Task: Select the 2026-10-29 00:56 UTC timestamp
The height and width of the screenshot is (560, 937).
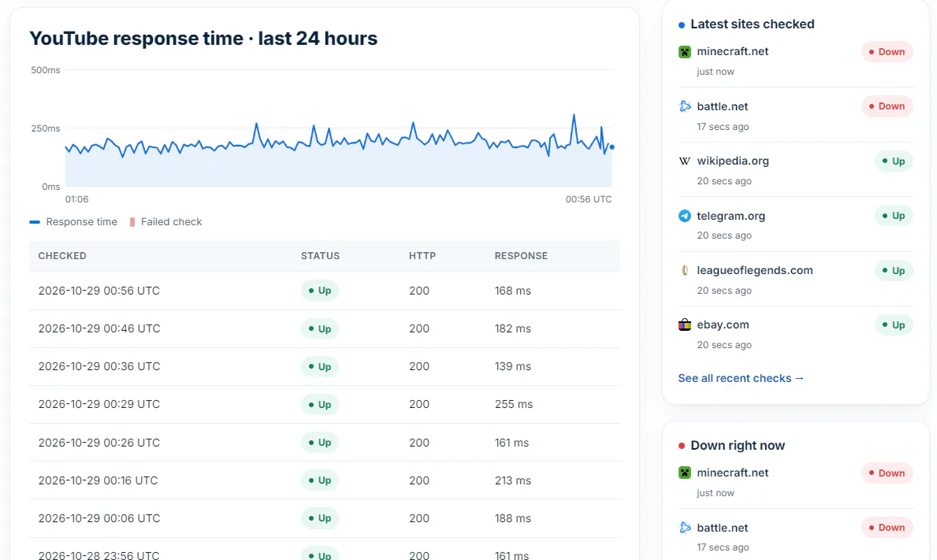Action: click(x=99, y=291)
